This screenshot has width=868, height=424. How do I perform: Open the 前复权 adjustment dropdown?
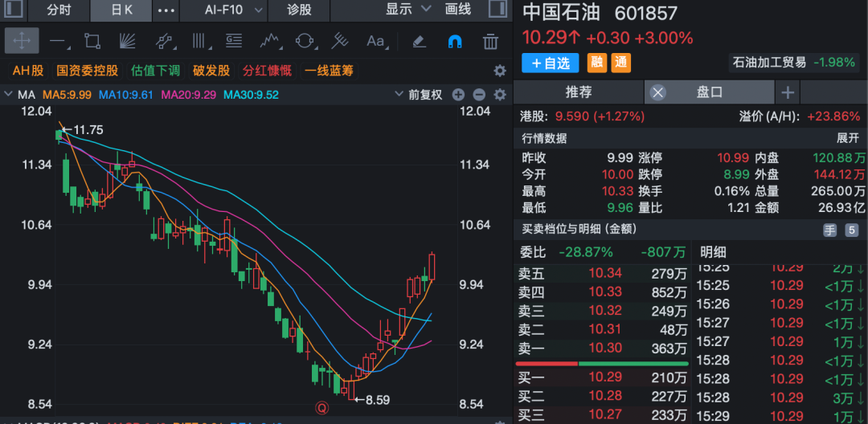[419, 95]
